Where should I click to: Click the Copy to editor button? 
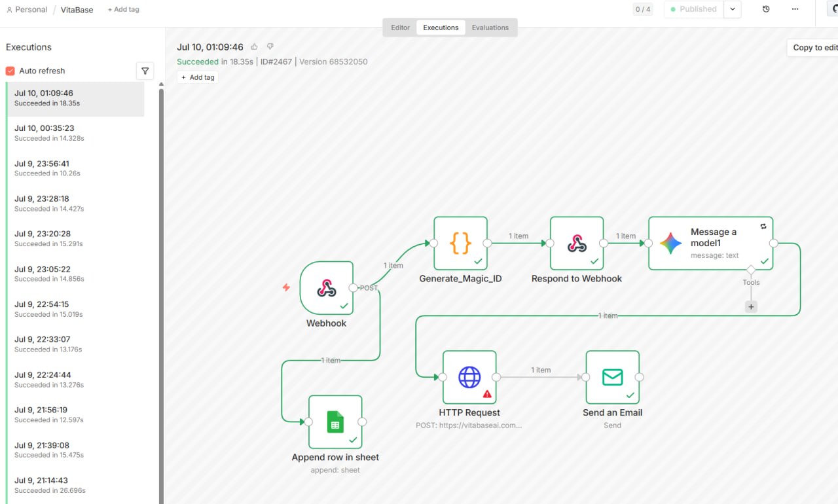pyautogui.click(x=813, y=47)
